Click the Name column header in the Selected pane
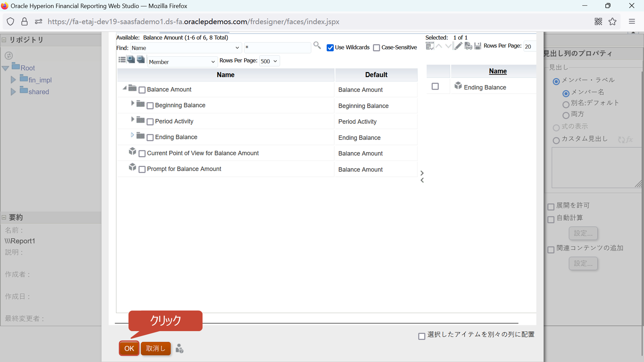The image size is (644, 362). (497, 71)
